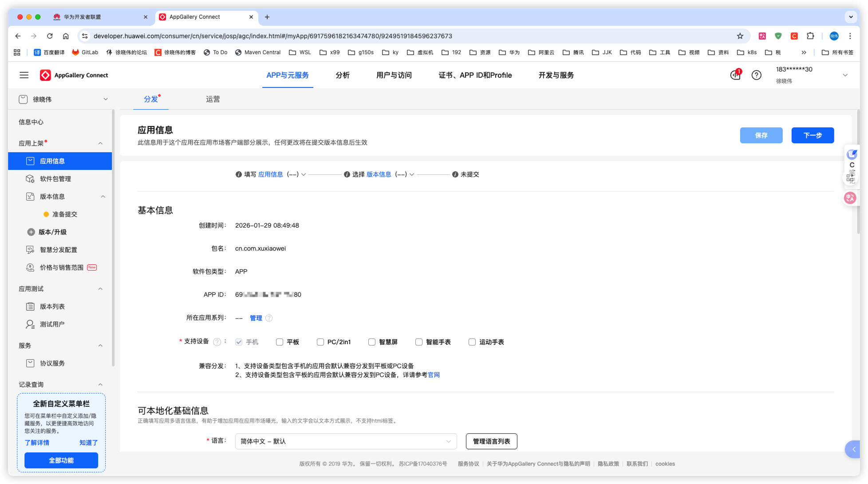Click the help question mark icon in the header
Viewport: 868px width, 484px height.
756,75
